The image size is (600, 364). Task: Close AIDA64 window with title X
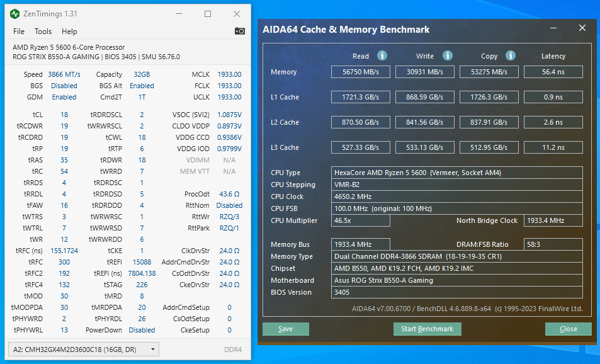coord(582,28)
